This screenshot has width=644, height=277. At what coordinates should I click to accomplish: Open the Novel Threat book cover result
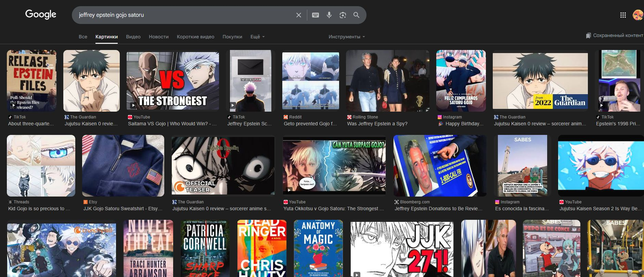pos(148,249)
